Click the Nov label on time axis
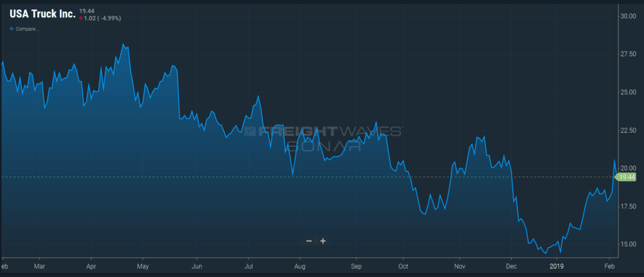 point(459,266)
